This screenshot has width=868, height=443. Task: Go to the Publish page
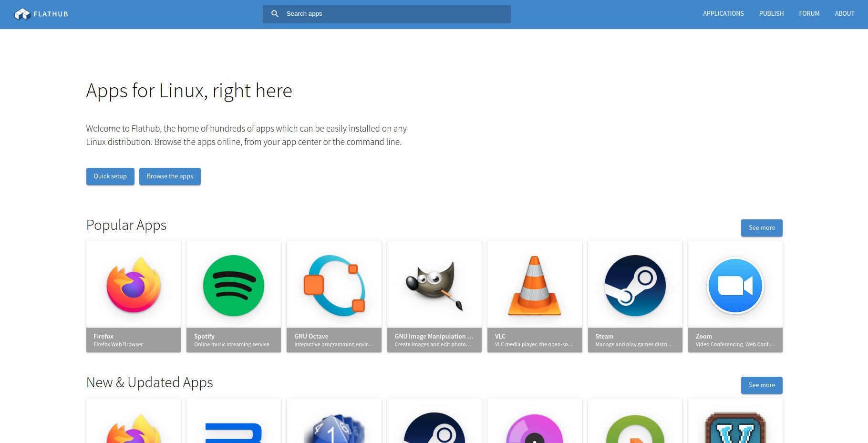coord(771,14)
